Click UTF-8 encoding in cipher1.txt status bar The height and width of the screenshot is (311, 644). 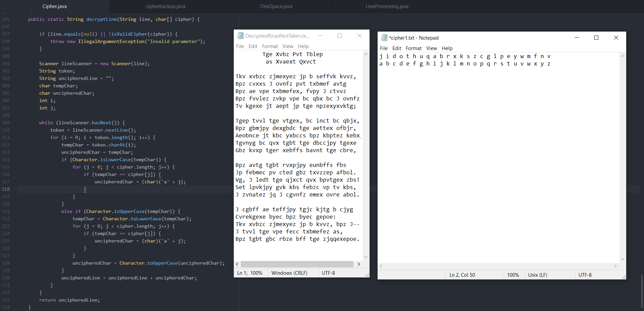[x=585, y=275]
